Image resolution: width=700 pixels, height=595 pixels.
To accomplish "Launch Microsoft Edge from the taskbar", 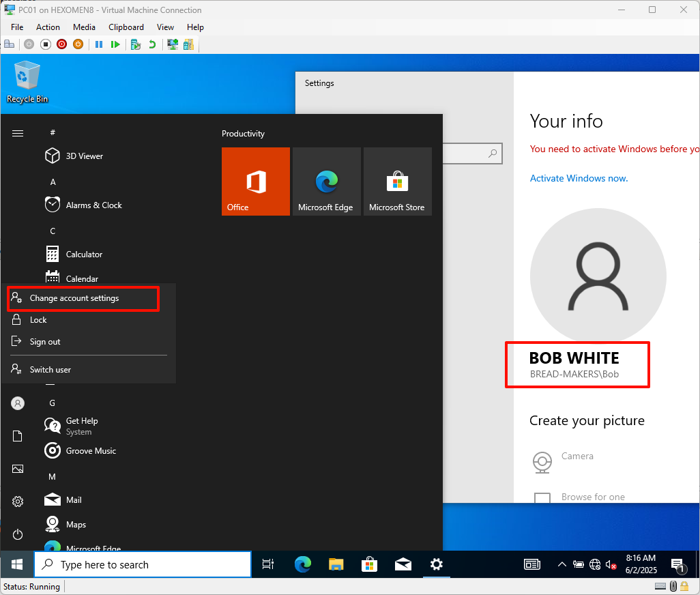I will click(x=303, y=565).
